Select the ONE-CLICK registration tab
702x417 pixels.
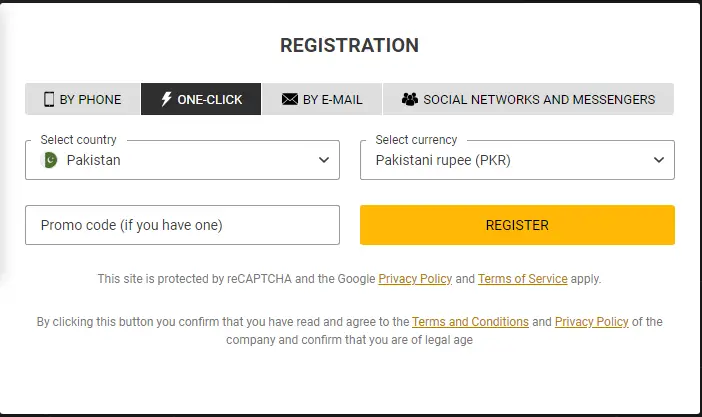click(x=201, y=100)
